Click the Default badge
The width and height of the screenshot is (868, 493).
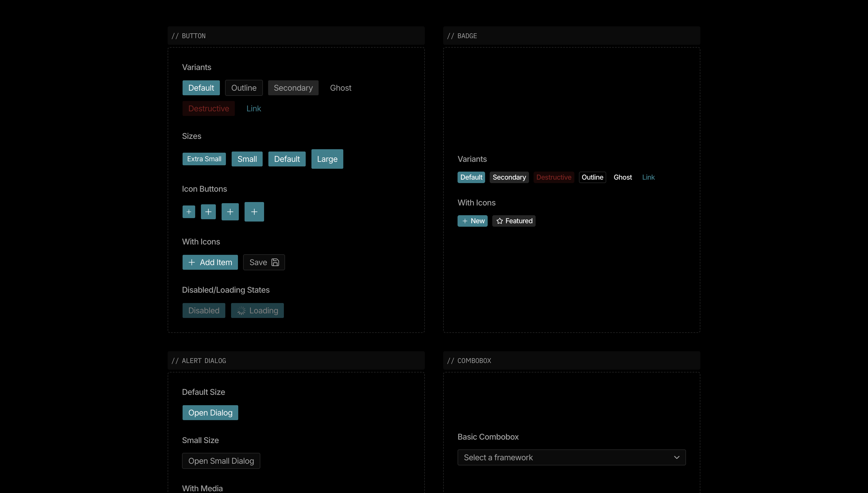tap(471, 177)
